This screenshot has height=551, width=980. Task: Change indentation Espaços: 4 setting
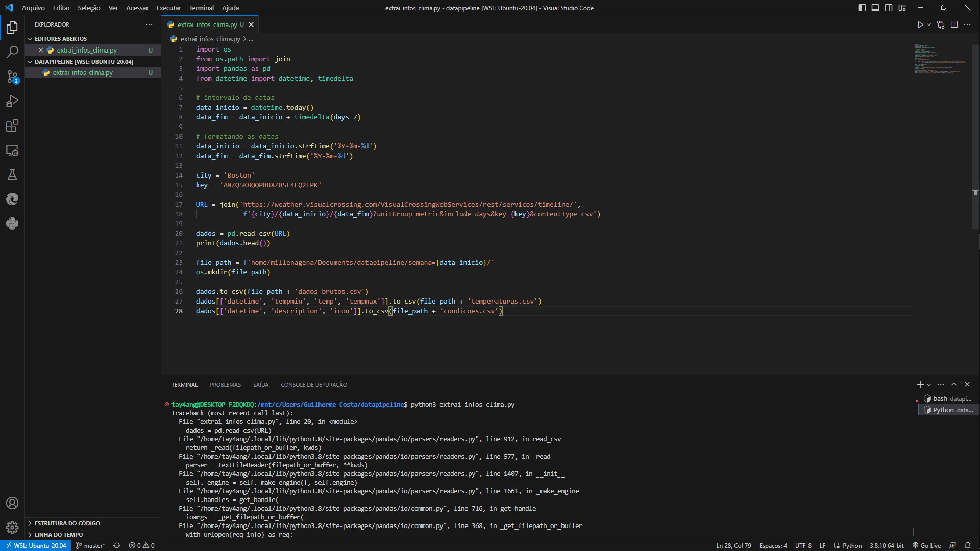(773, 546)
